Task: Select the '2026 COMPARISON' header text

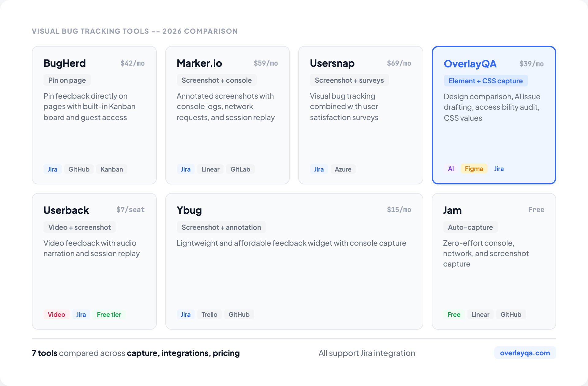Action: click(x=200, y=31)
